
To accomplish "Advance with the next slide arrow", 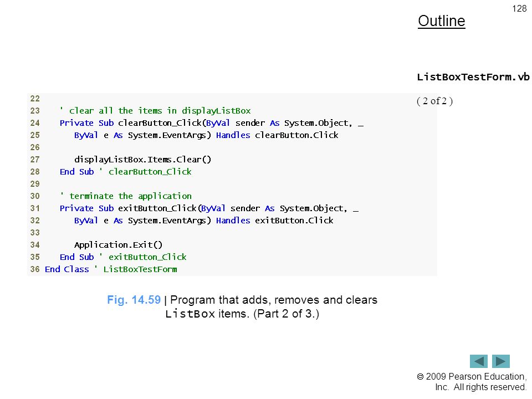I will pos(501,361).
